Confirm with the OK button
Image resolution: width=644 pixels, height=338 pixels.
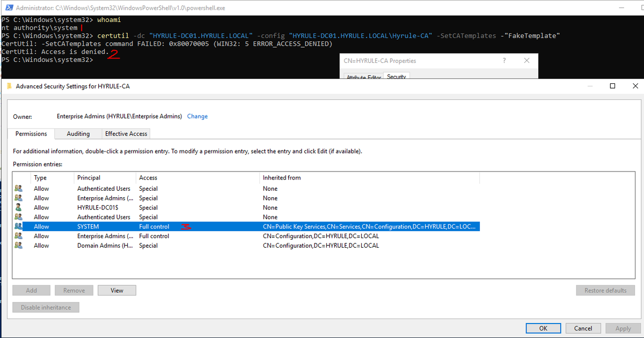coord(543,328)
